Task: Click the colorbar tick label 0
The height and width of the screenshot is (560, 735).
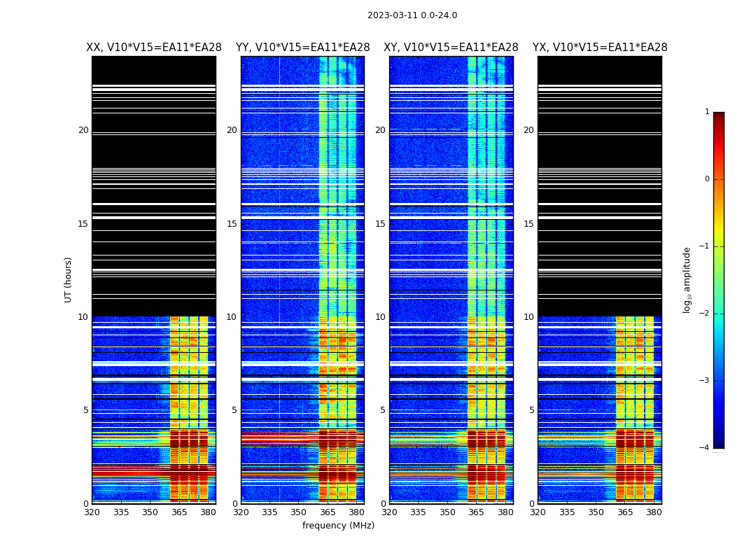Action: point(707,179)
